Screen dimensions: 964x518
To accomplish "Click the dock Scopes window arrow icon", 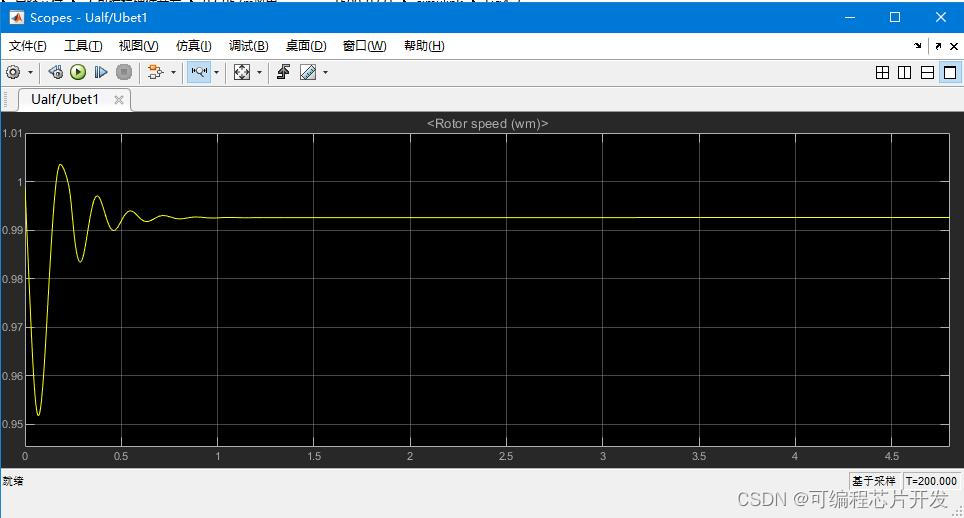I will coord(918,45).
